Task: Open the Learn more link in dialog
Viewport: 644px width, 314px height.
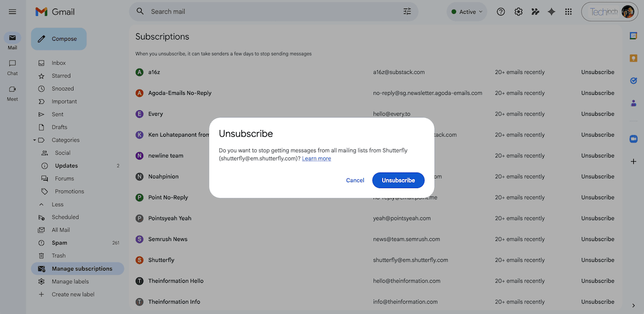Action: point(316,158)
